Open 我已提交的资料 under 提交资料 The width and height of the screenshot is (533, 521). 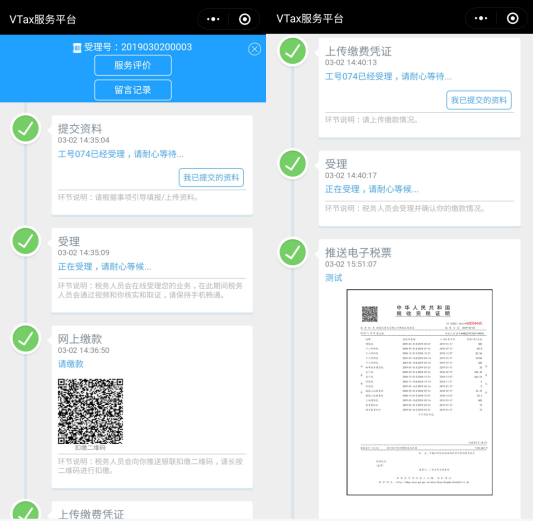tap(211, 177)
